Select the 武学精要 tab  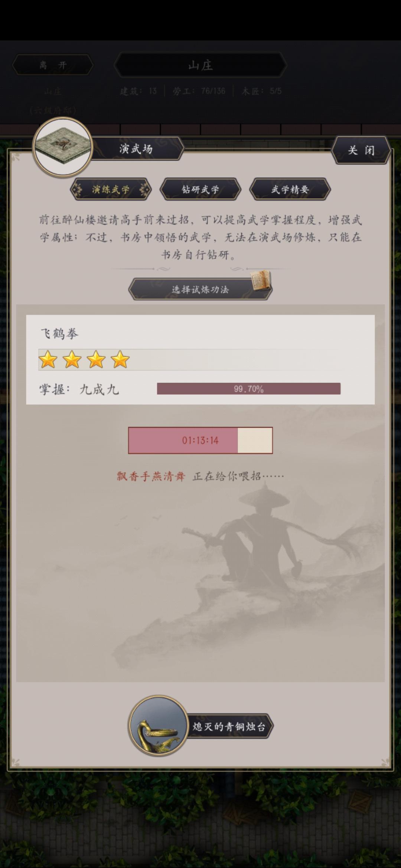pos(290,189)
